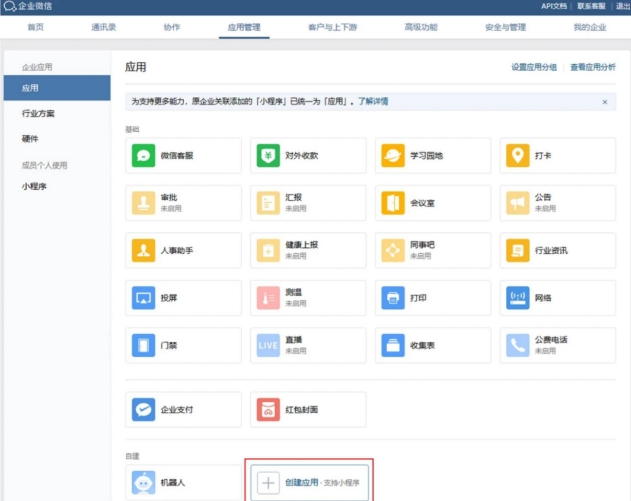
Task: Click the 收集表 app icon
Action: [393, 345]
